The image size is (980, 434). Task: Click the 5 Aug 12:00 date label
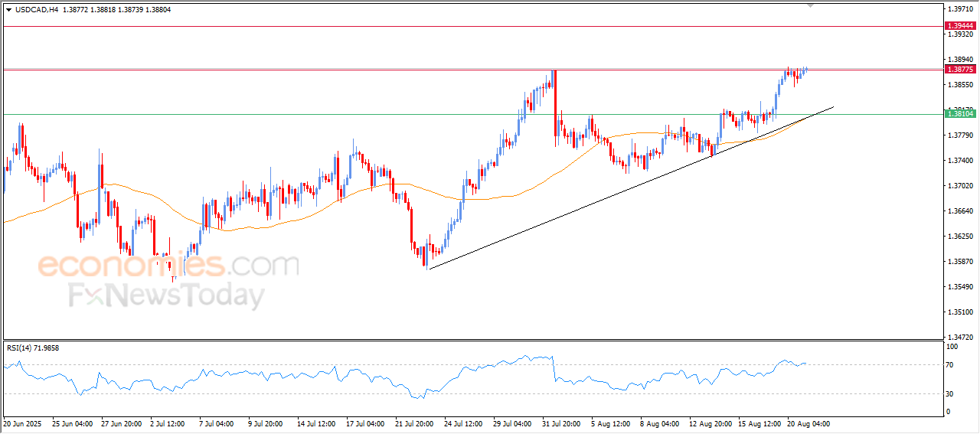pos(610,423)
